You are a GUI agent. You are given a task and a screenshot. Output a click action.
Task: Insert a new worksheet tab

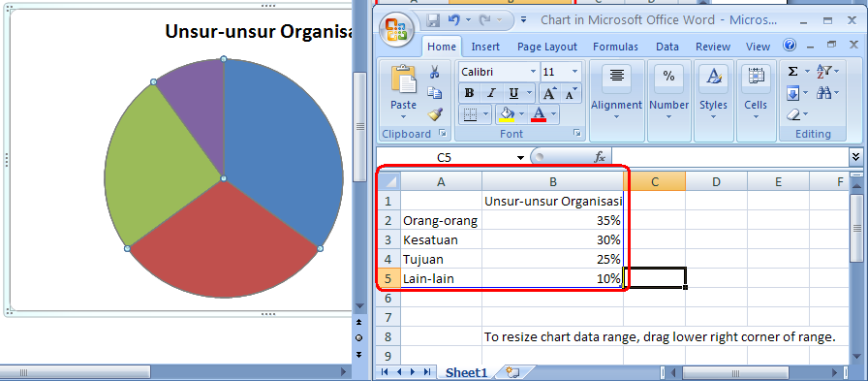click(x=513, y=372)
